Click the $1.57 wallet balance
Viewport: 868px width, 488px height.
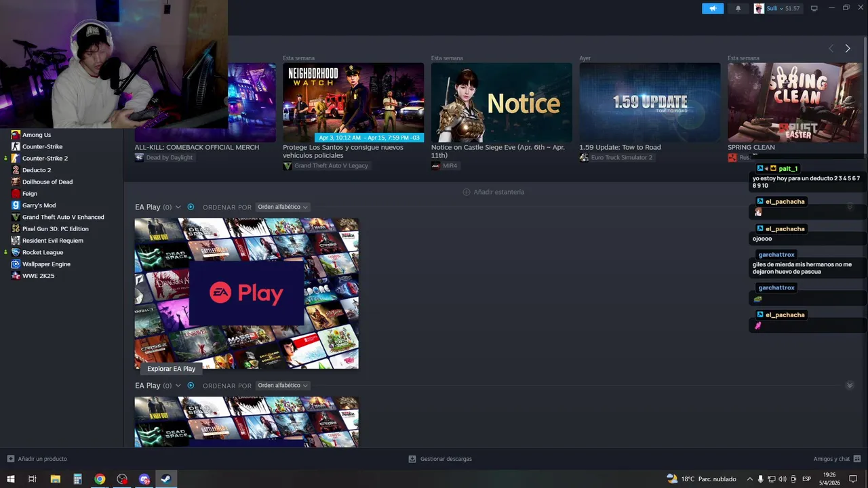click(793, 8)
